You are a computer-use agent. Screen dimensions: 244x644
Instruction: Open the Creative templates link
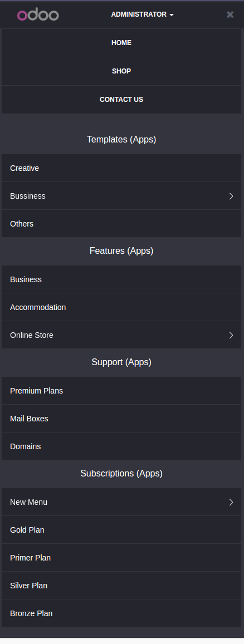point(121,168)
